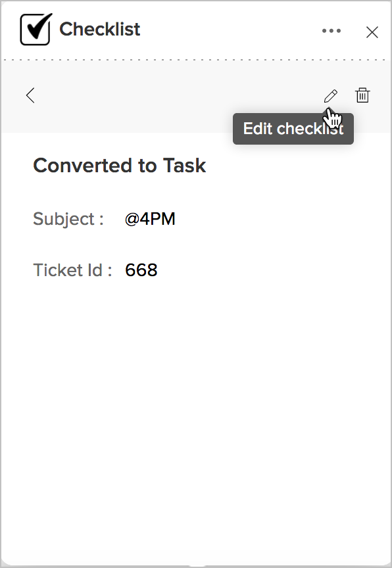Click the dotted separator line under header

coord(195,60)
